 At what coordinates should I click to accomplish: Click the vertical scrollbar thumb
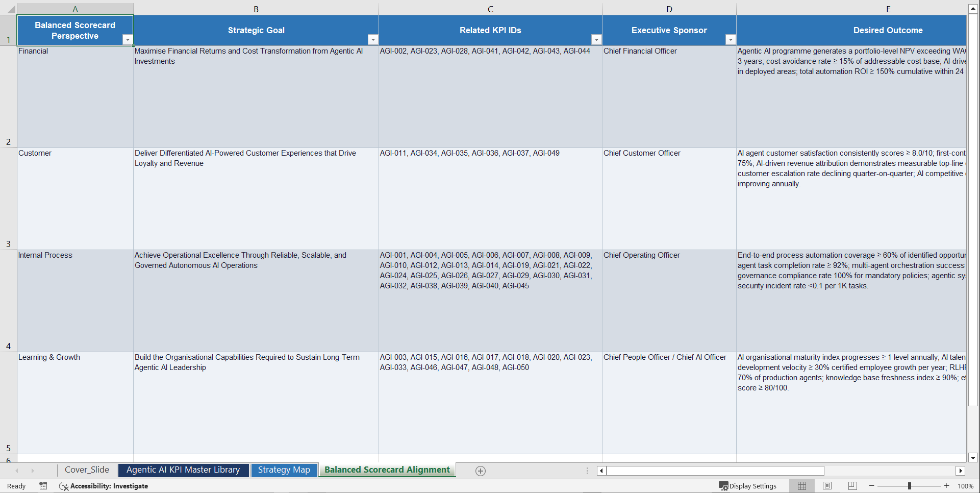[973, 210]
